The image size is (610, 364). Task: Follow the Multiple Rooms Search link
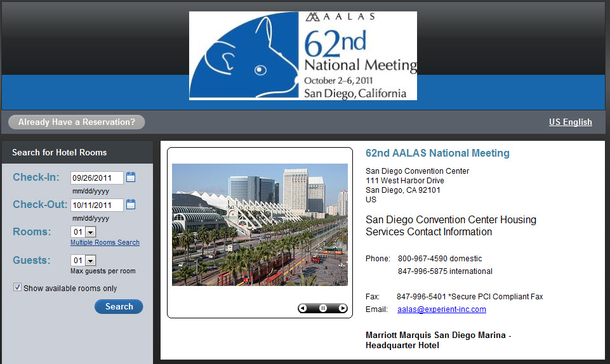(105, 242)
